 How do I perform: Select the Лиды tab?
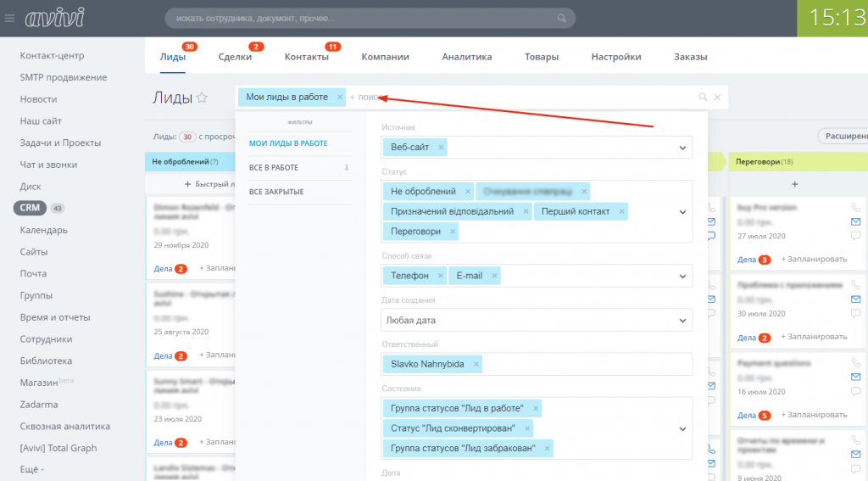tap(173, 57)
